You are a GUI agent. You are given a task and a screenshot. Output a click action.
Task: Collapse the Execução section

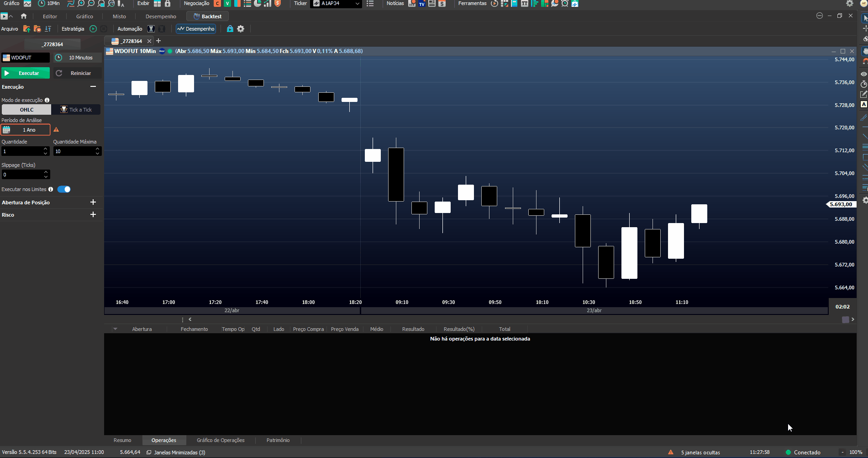[93, 86]
